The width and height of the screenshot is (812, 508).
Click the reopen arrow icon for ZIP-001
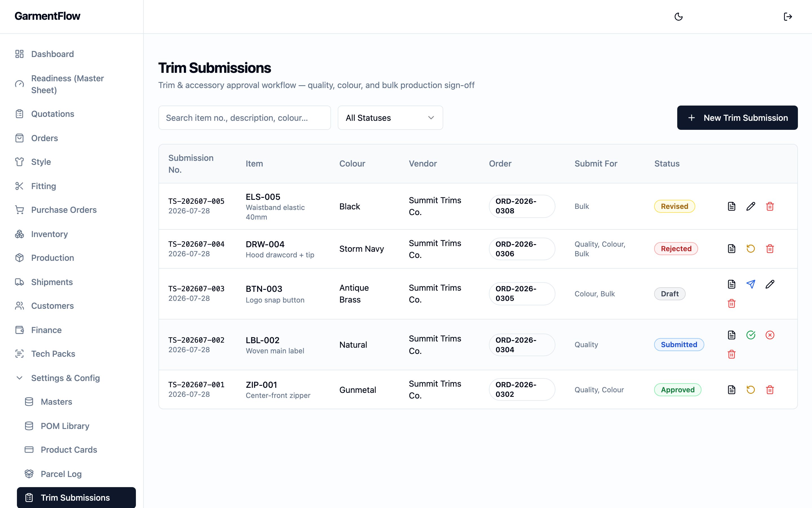[x=751, y=390]
